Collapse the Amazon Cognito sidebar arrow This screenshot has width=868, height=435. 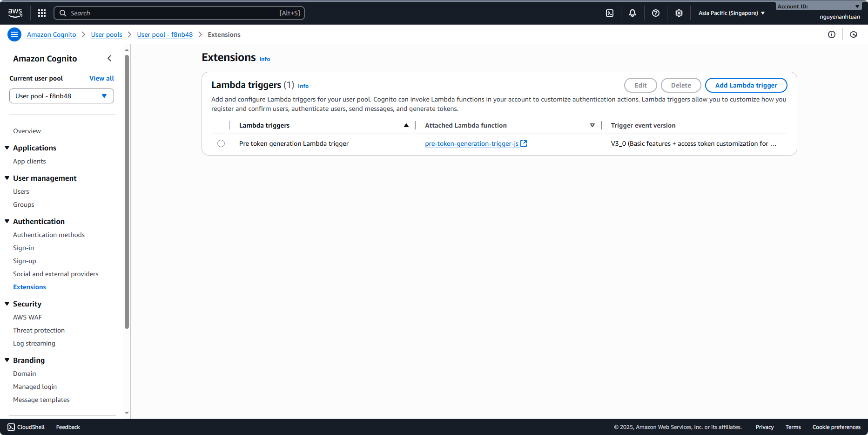pyautogui.click(x=109, y=58)
